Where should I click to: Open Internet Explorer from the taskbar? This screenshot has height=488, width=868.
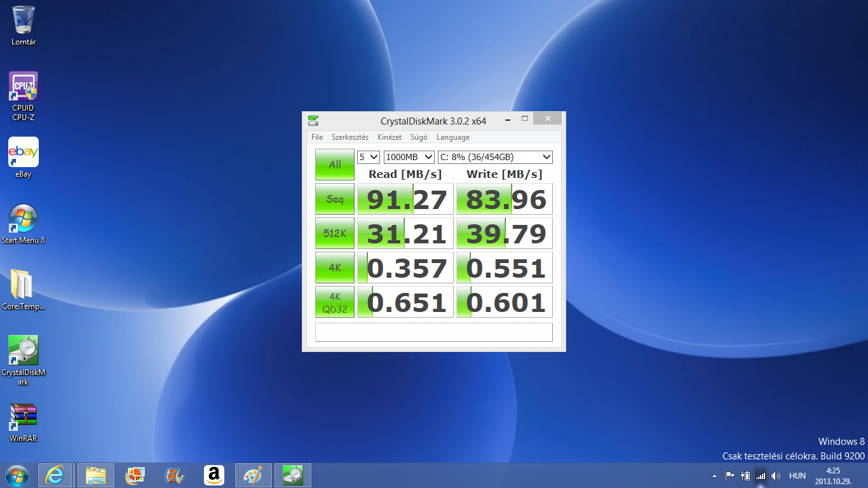click(56, 475)
